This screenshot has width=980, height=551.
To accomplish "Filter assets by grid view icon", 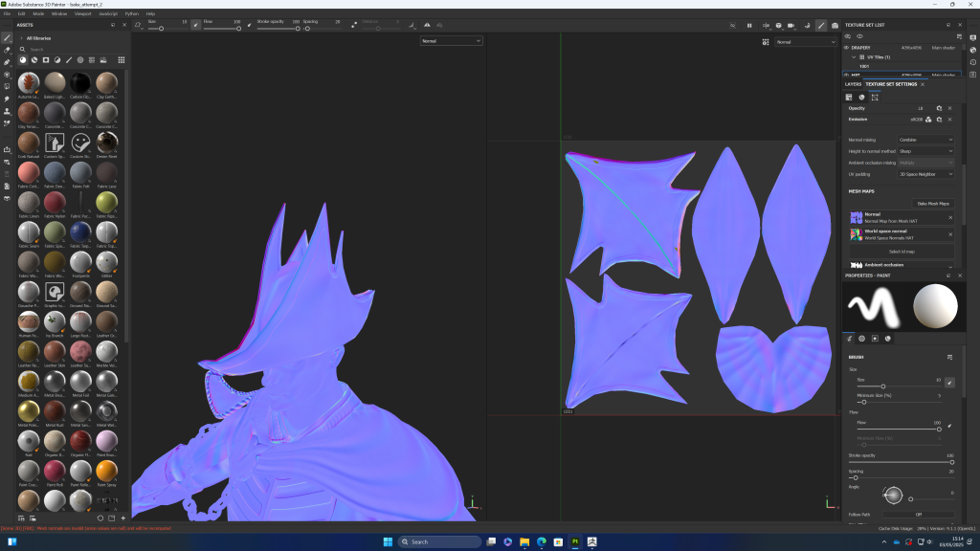I will [122, 59].
